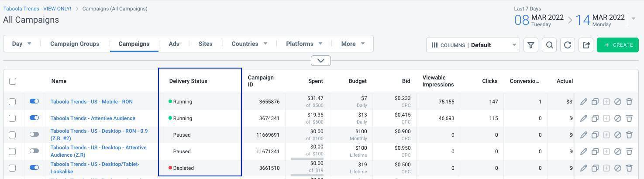Screen dimensions: 644x179
Task: Duplicate campaign 3674341
Action: coord(595,118)
